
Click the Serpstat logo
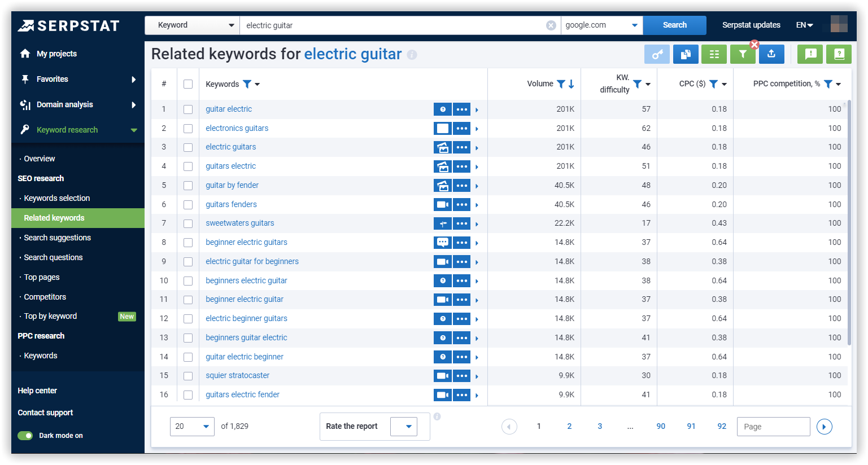68,25
